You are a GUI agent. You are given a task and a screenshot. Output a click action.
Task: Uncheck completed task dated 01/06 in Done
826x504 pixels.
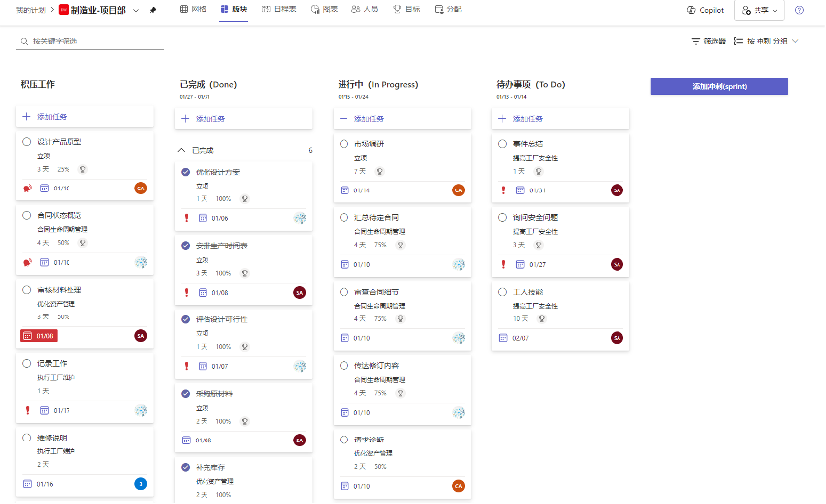point(186,172)
